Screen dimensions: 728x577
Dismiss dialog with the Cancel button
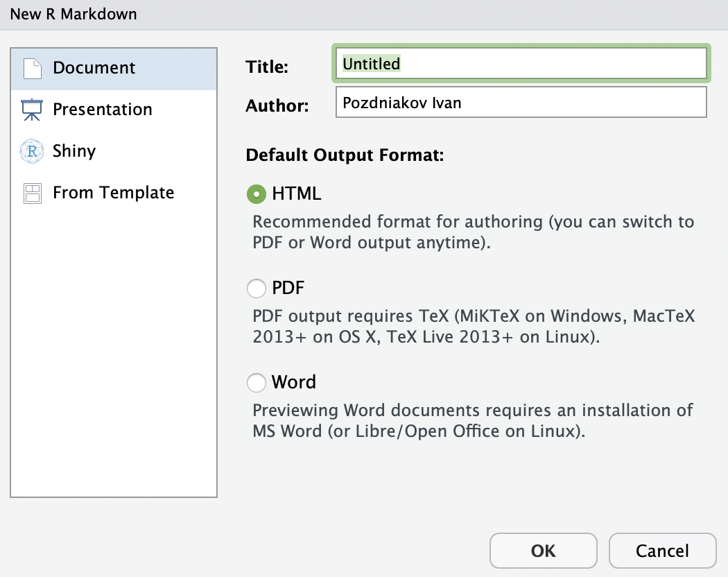tap(662, 551)
